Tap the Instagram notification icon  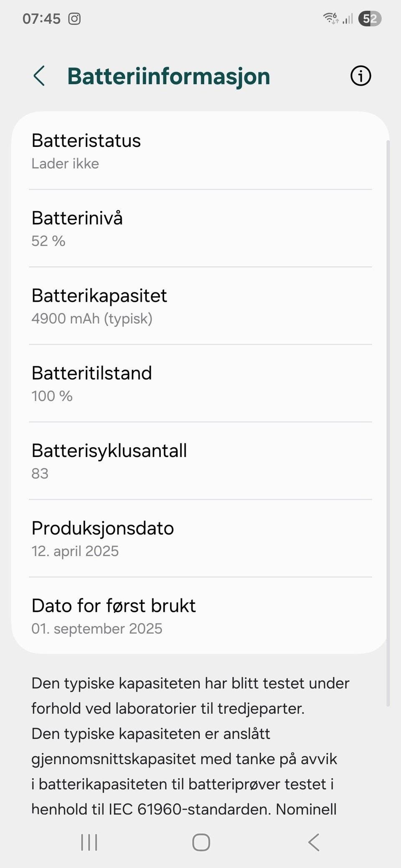pos(74,19)
